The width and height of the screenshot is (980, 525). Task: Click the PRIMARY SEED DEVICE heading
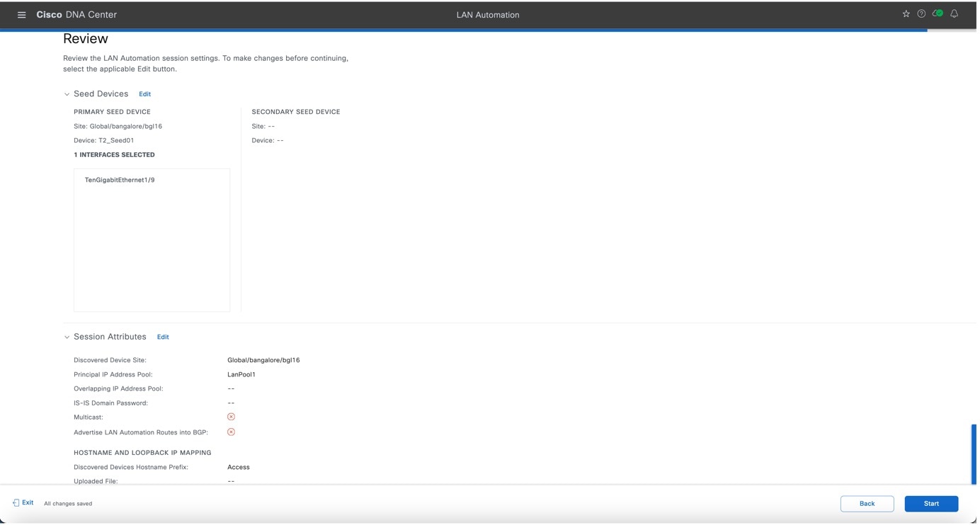[112, 112]
